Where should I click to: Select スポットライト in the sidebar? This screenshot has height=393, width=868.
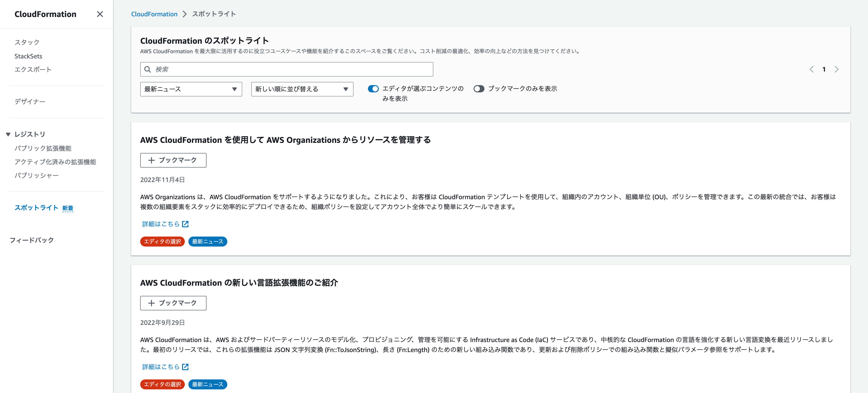(x=36, y=208)
